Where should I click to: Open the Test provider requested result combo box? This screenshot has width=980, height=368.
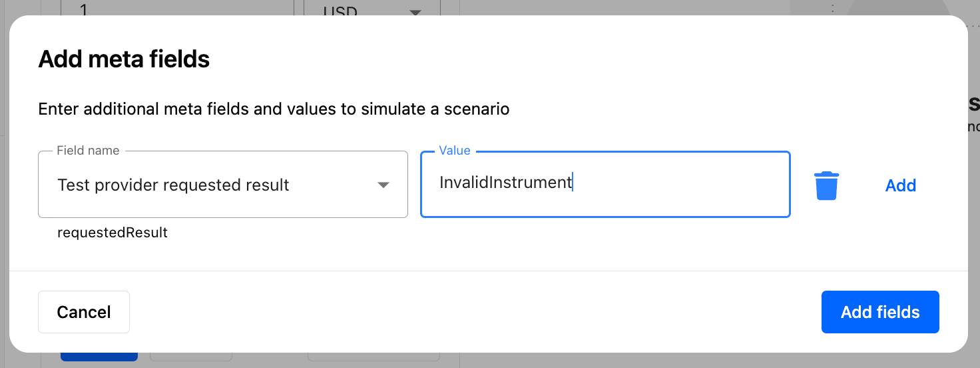(223, 185)
